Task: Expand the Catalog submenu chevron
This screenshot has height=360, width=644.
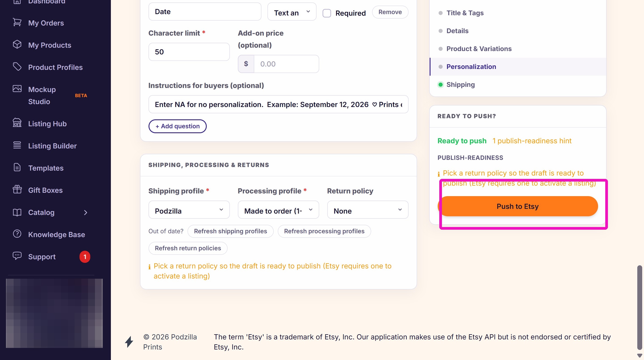Action: tap(86, 213)
